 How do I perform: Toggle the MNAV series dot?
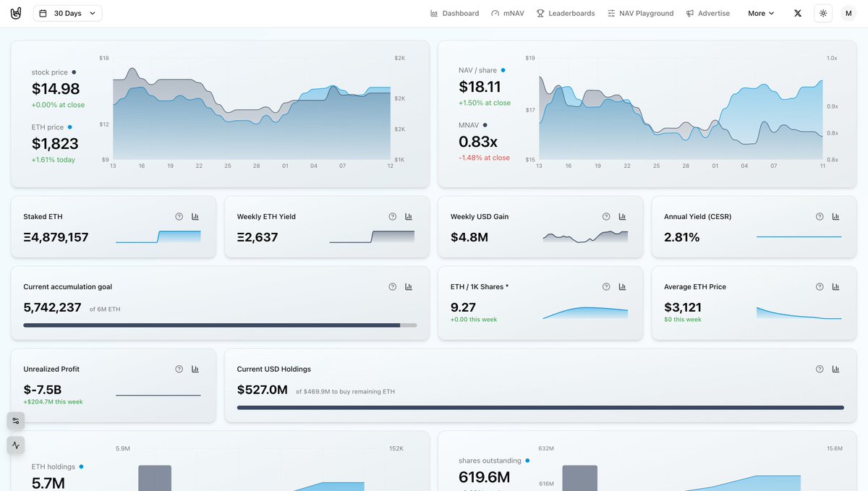click(x=485, y=125)
